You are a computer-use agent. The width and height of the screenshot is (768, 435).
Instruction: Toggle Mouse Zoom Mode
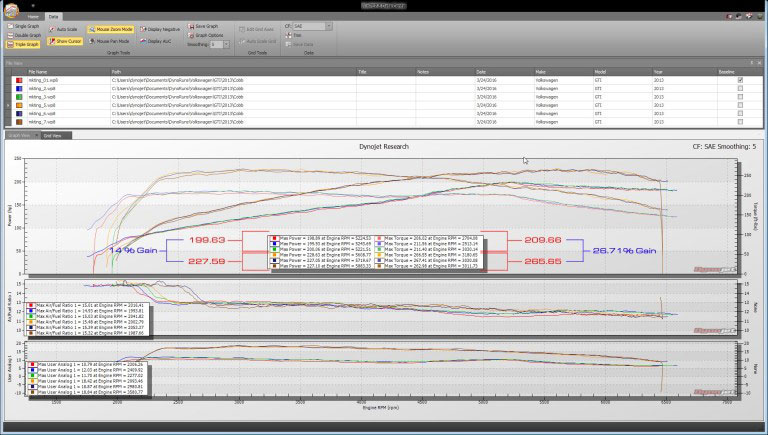click(111, 29)
